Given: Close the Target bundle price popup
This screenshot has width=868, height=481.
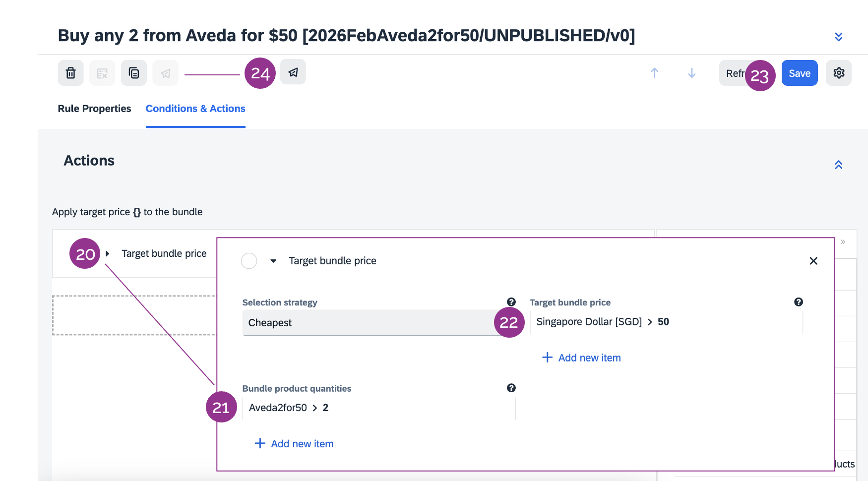Looking at the screenshot, I should (813, 261).
